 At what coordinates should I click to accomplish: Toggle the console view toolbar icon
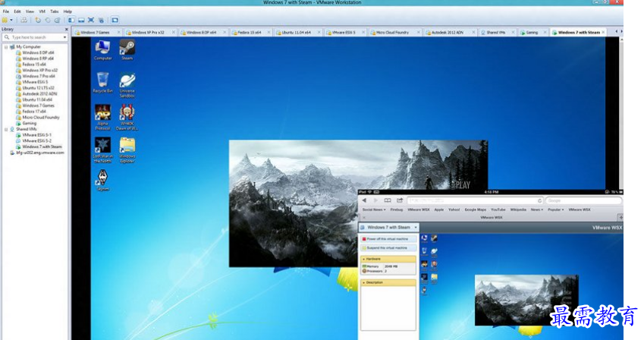tap(115, 20)
